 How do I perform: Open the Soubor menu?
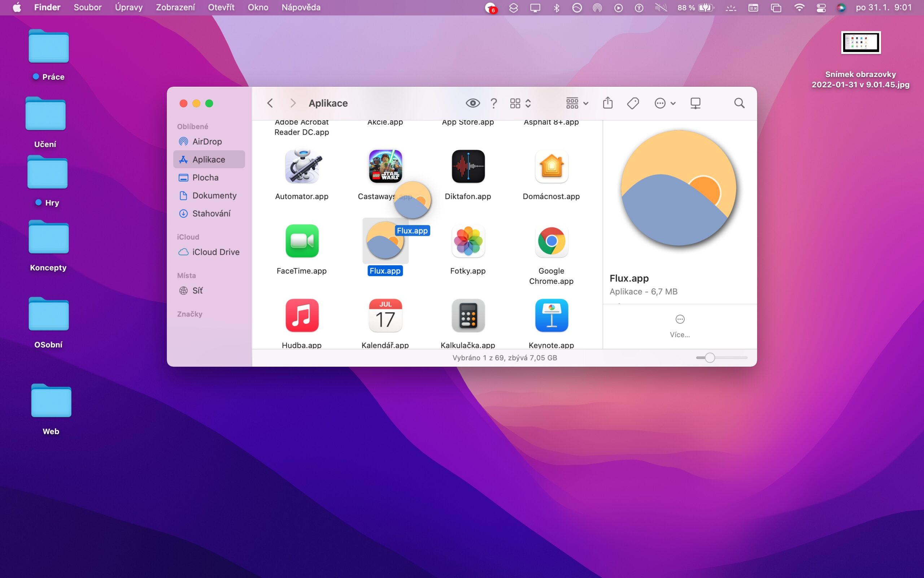[x=87, y=7]
